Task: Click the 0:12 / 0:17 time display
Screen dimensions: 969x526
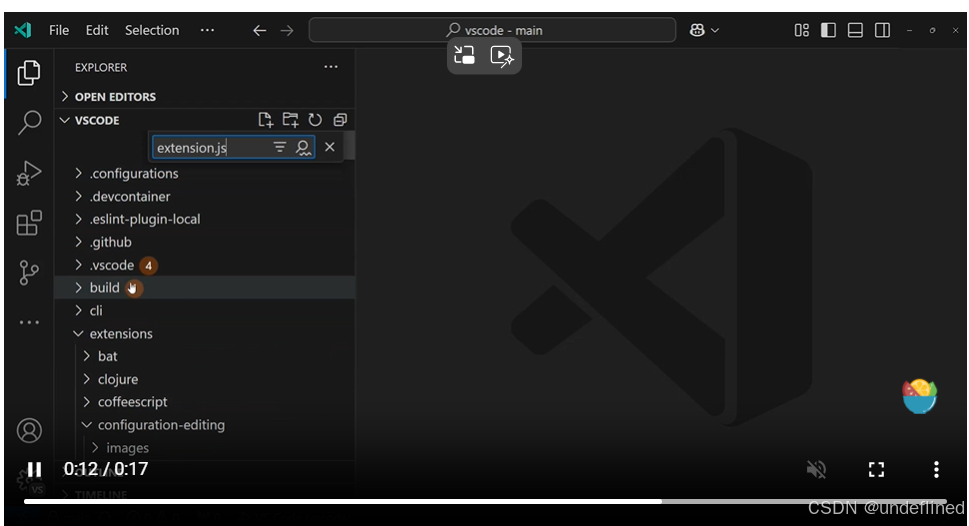Action: pyautogui.click(x=106, y=469)
